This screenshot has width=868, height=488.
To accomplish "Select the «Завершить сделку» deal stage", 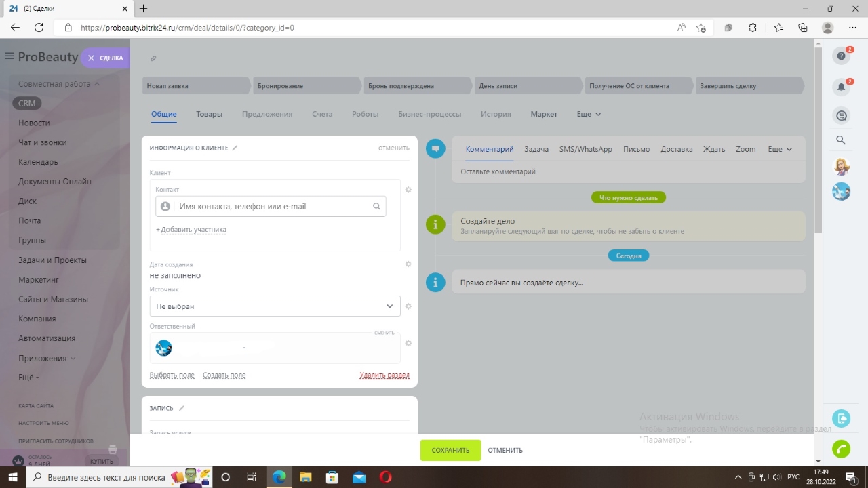I will (x=749, y=86).
